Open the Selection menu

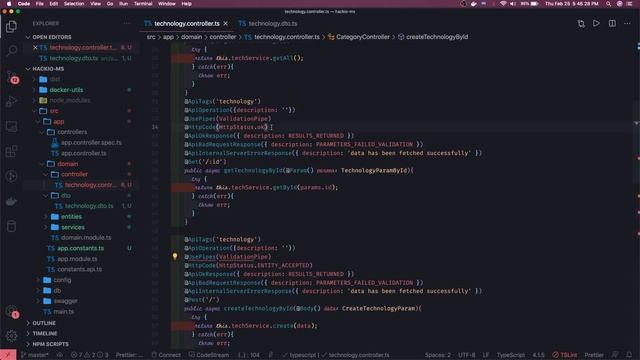pos(74,4)
